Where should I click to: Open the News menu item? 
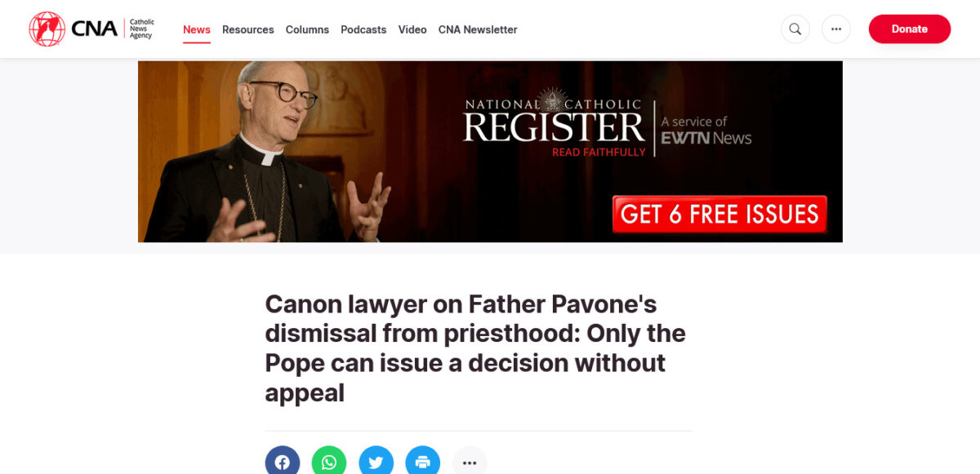pos(197,29)
